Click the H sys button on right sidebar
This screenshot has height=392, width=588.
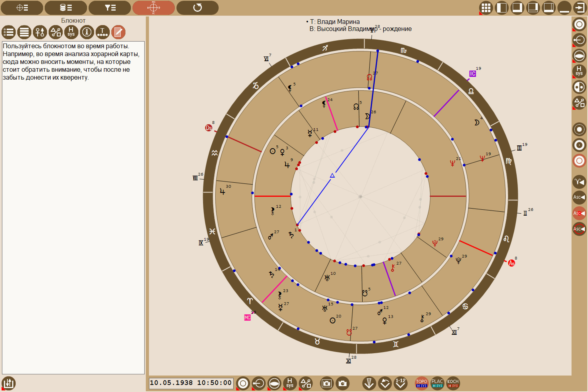tap(579, 71)
